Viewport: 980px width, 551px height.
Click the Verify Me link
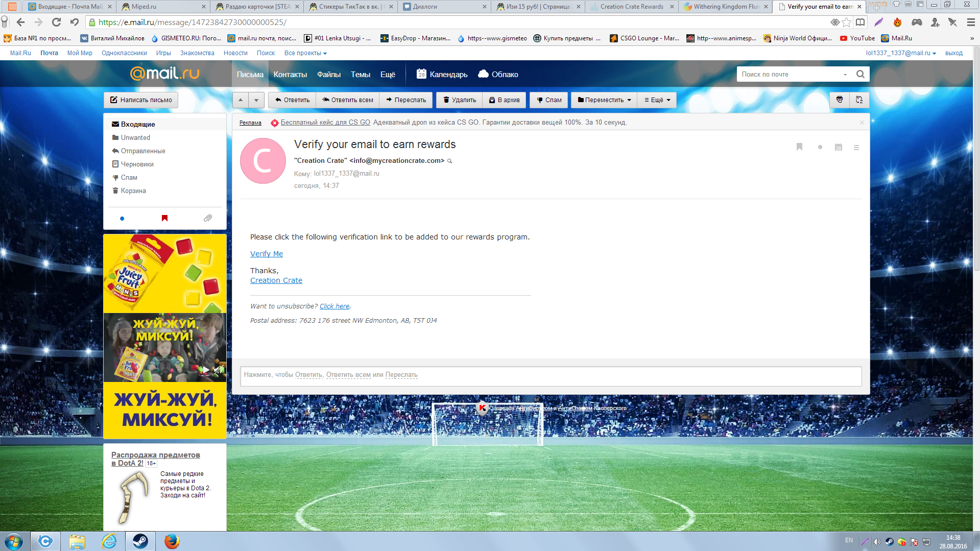pyautogui.click(x=267, y=254)
